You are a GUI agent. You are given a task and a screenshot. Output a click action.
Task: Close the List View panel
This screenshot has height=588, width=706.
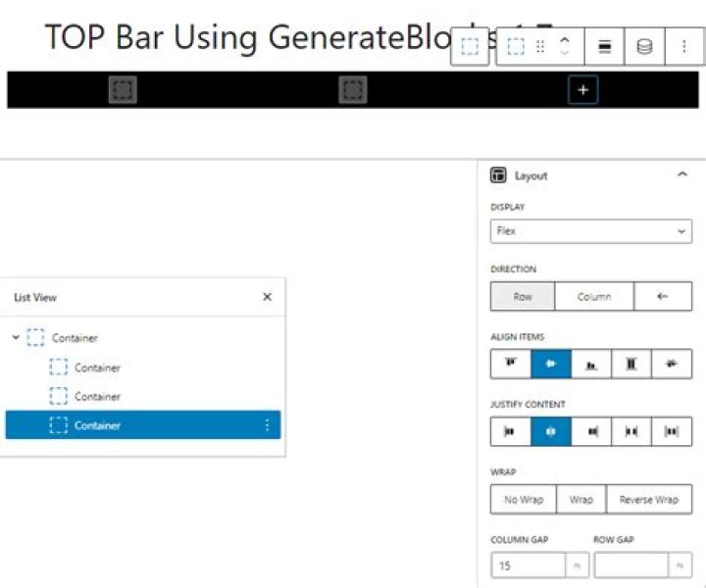pos(267,297)
